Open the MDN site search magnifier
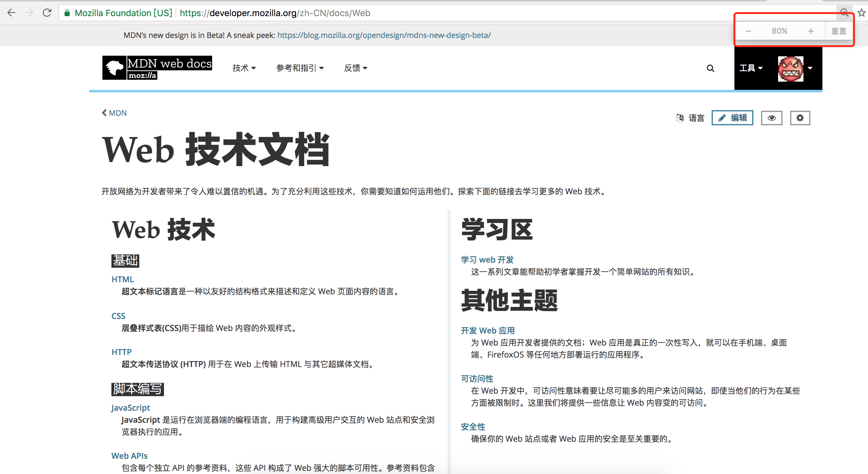Image resolution: width=868 pixels, height=474 pixels. pyautogui.click(x=710, y=68)
